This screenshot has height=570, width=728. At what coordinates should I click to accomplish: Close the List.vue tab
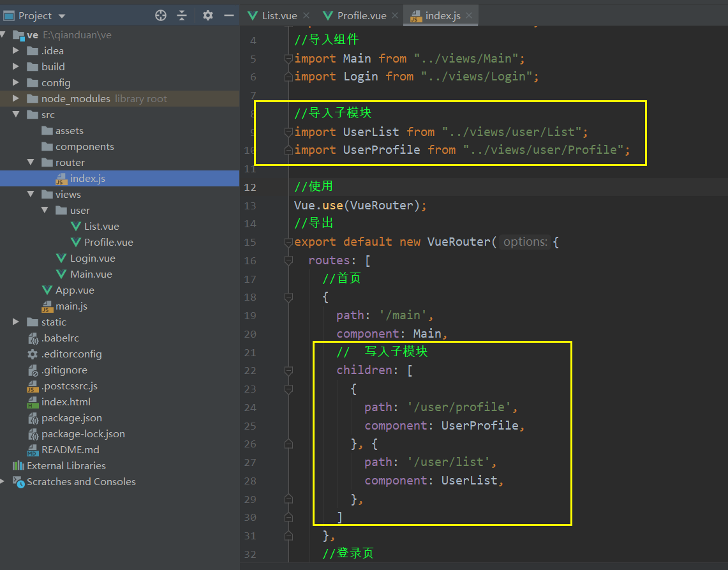click(306, 15)
